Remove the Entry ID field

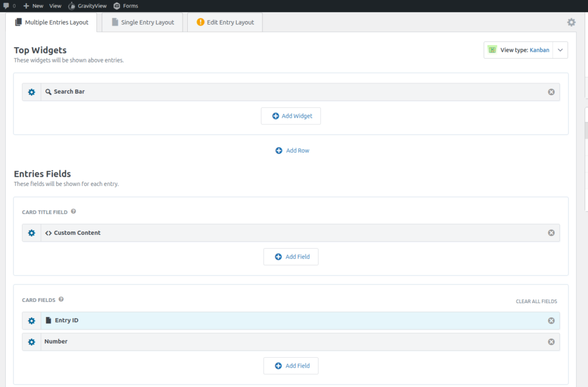pyautogui.click(x=551, y=320)
